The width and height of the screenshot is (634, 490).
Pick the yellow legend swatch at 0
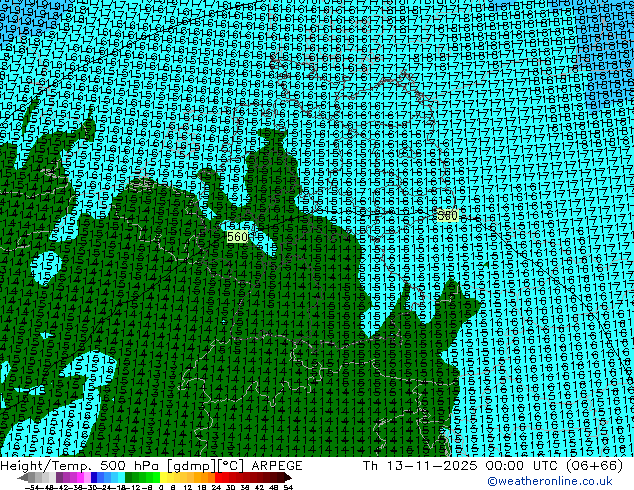pyautogui.click(x=163, y=477)
